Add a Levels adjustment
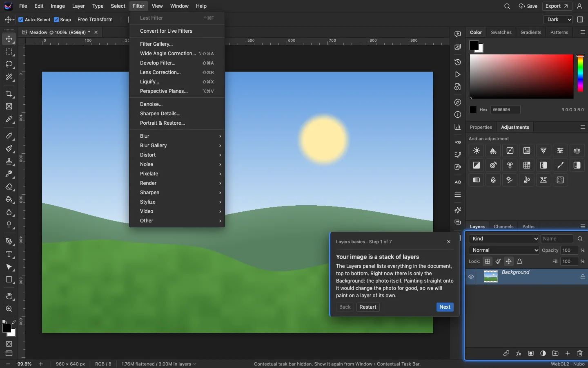 493,150
